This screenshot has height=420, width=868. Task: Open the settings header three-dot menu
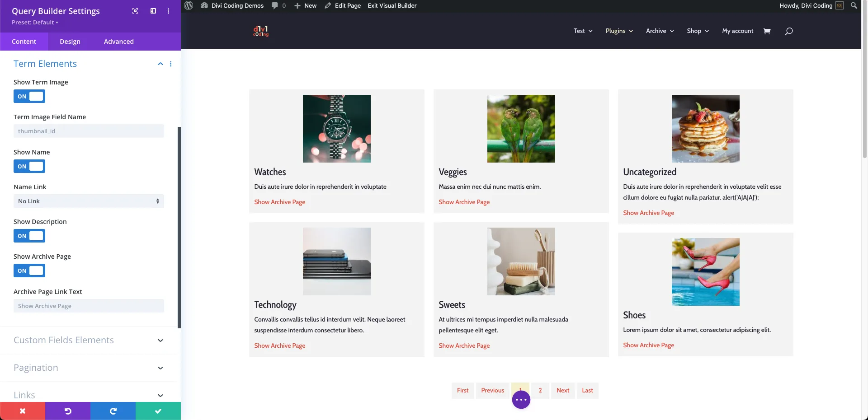[x=169, y=11]
